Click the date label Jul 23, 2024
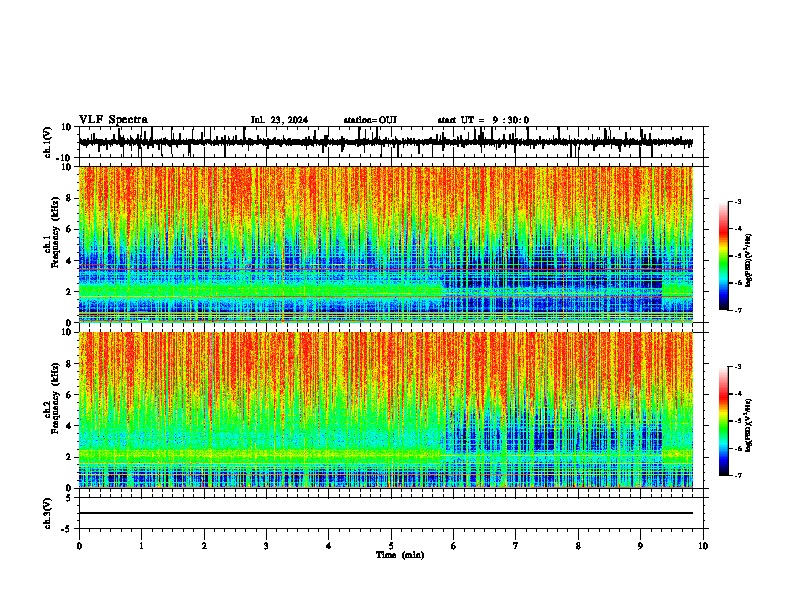The image size is (792, 612). [279, 120]
